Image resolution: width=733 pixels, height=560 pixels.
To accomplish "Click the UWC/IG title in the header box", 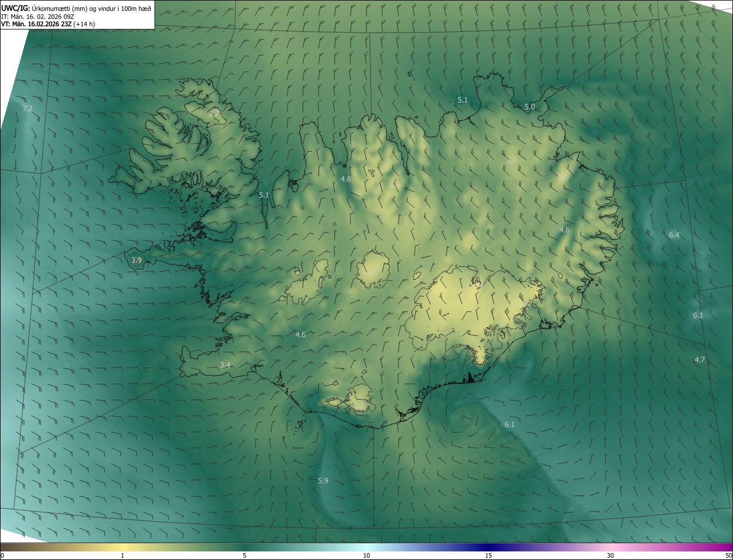I will coord(15,8).
